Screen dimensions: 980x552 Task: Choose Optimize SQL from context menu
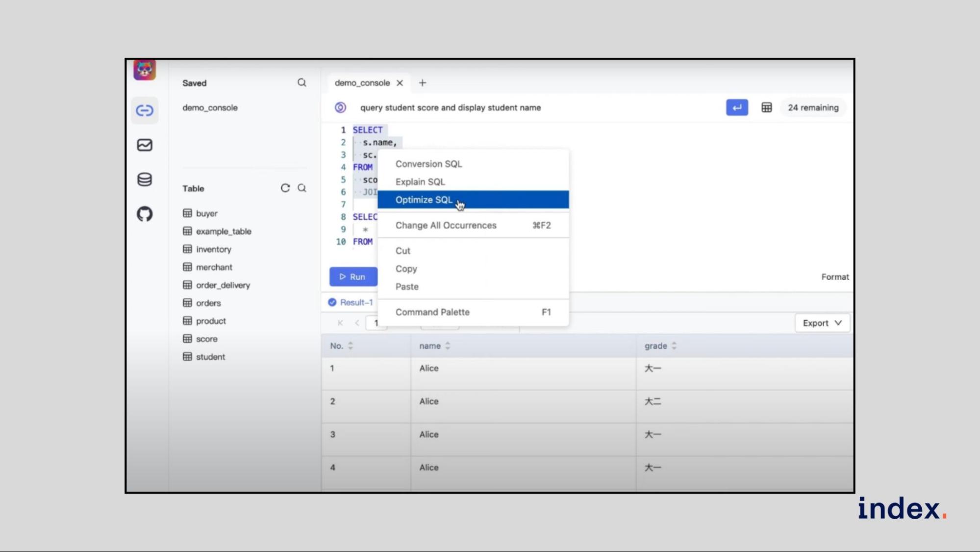click(424, 200)
